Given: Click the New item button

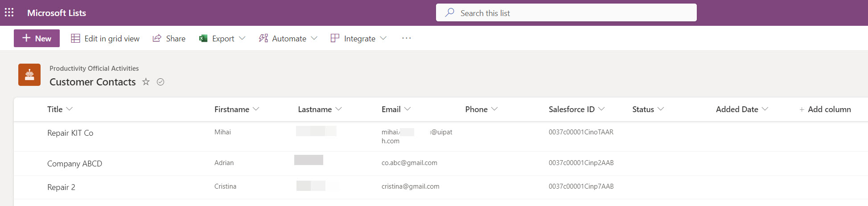Looking at the screenshot, I should pos(37,39).
